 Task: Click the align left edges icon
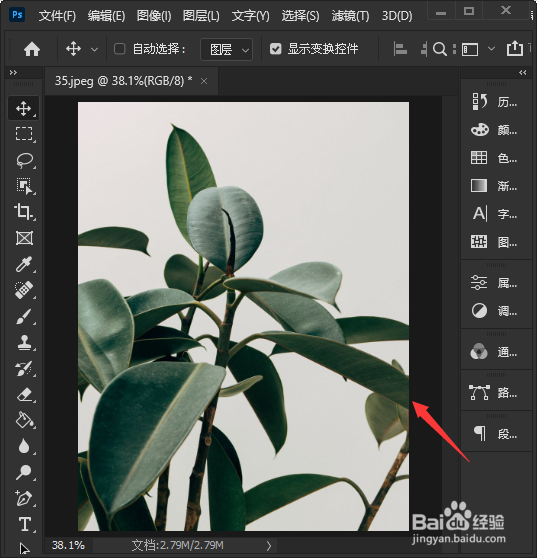[400, 49]
